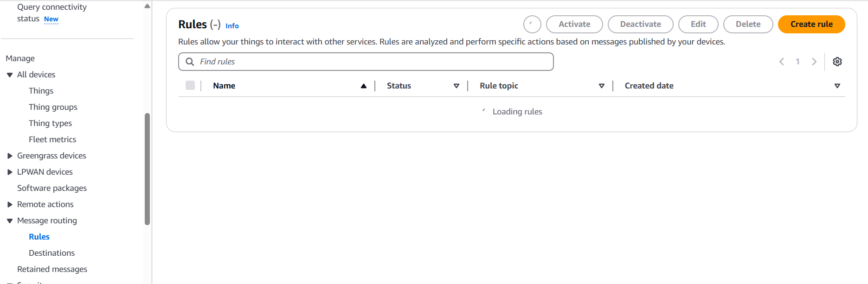This screenshot has width=868, height=284.
Task: Click the Activate button
Action: (574, 24)
